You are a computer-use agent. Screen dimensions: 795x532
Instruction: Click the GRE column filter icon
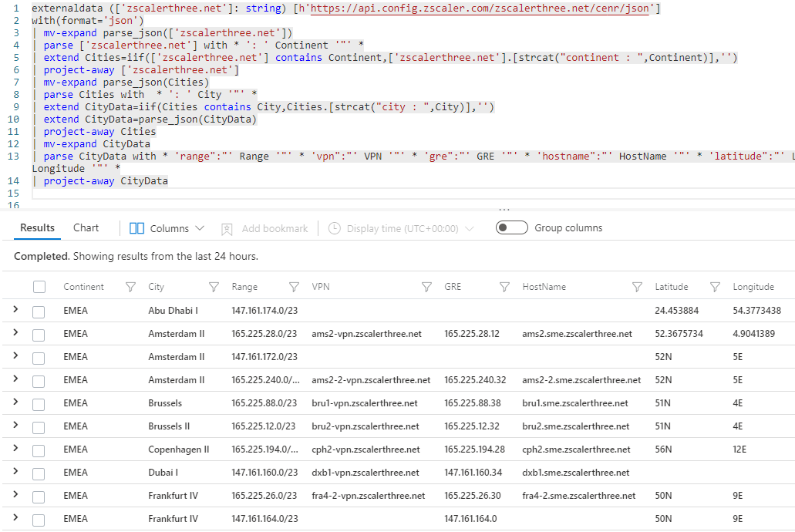[504, 287]
